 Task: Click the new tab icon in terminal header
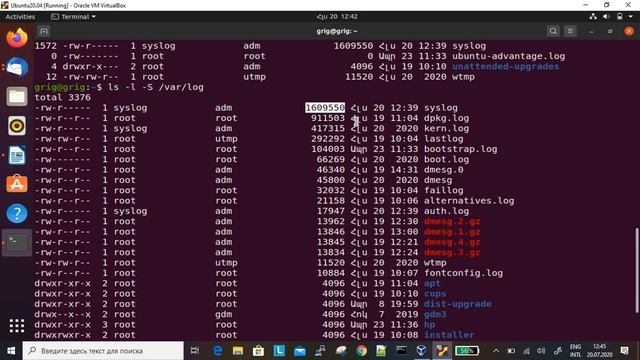44,31
